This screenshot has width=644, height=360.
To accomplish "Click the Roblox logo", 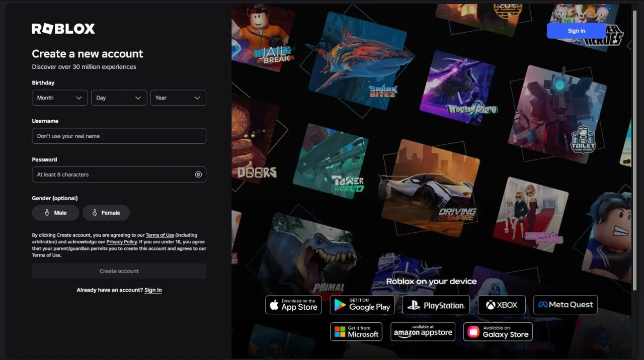I will click(x=63, y=29).
